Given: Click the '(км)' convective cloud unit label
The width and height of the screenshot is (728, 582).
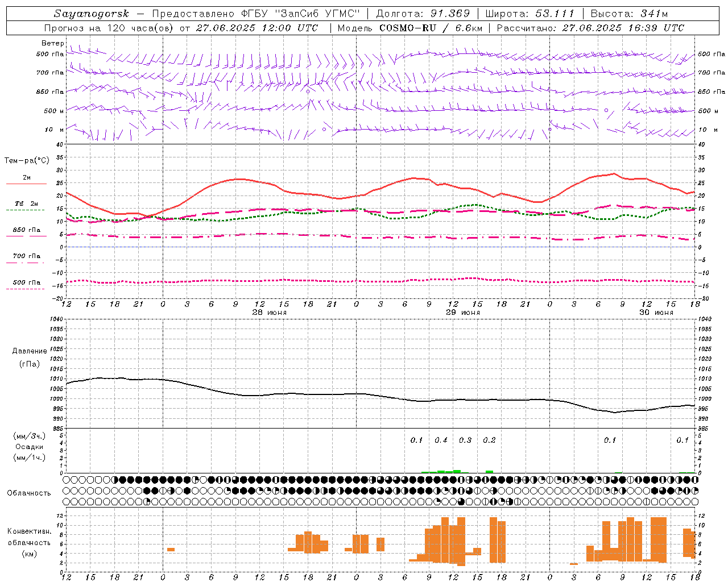Looking at the screenshot, I should coord(29,554).
